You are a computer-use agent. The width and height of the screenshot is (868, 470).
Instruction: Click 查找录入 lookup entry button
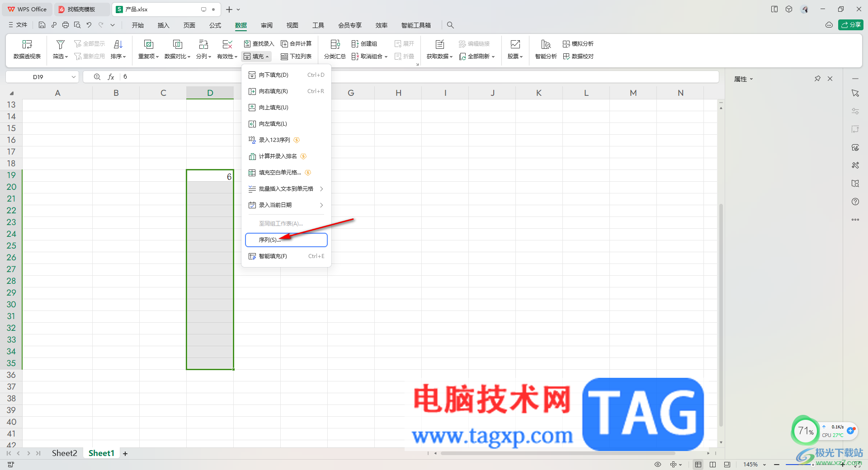pyautogui.click(x=259, y=44)
